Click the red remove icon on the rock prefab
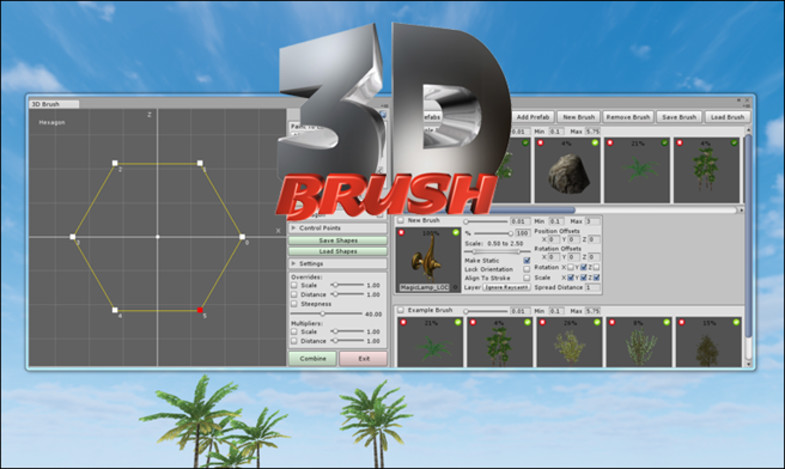This screenshot has height=469, width=785. point(540,143)
